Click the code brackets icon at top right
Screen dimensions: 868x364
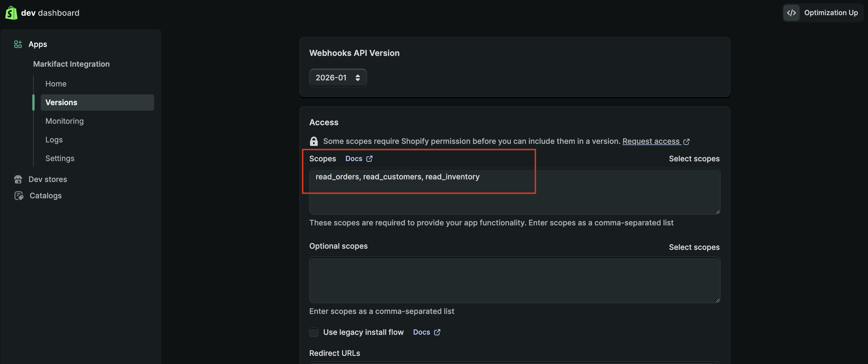click(791, 13)
